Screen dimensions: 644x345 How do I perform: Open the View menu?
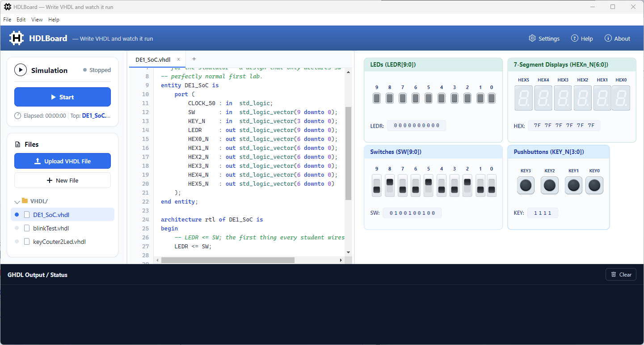37,20
